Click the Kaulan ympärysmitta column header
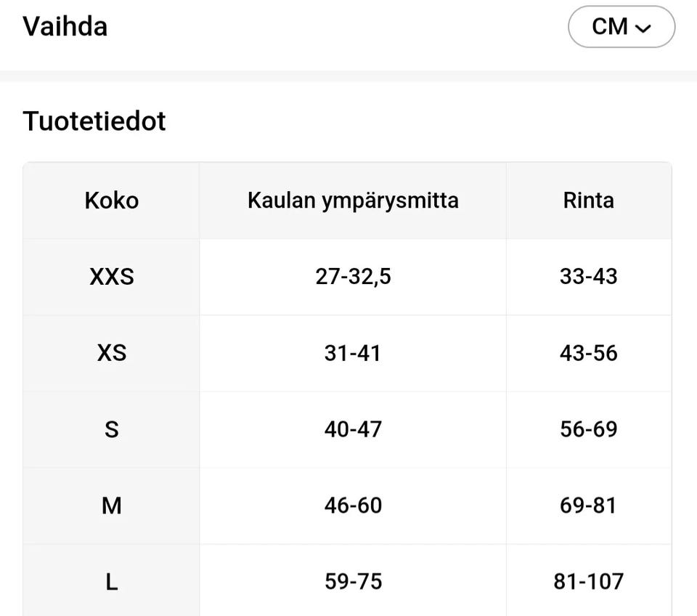The image size is (697, 616). 353,200
